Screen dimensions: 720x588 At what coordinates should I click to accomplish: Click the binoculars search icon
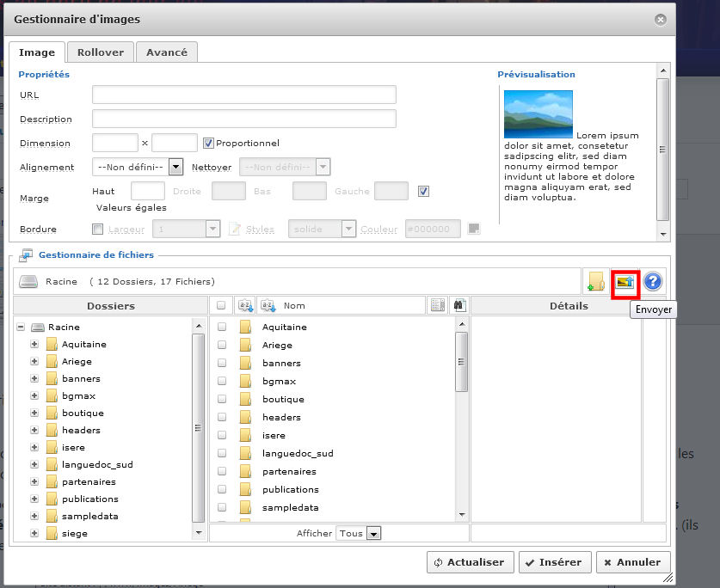[459, 306]
